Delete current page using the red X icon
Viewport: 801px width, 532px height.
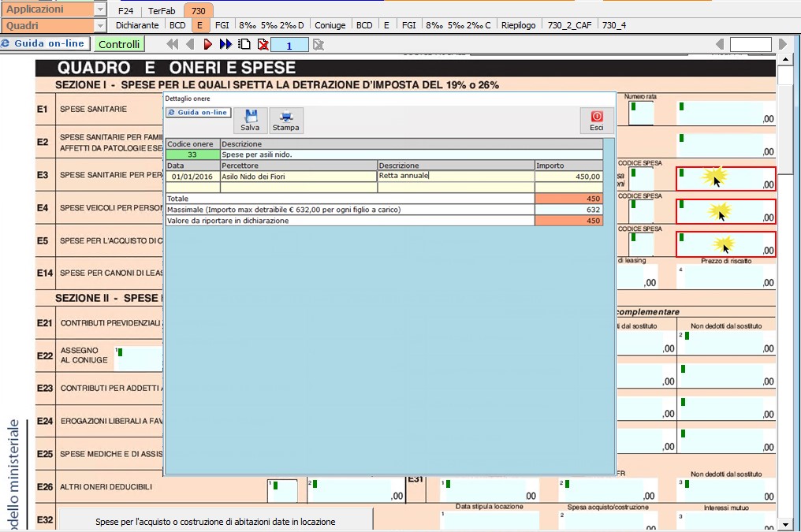263,44
